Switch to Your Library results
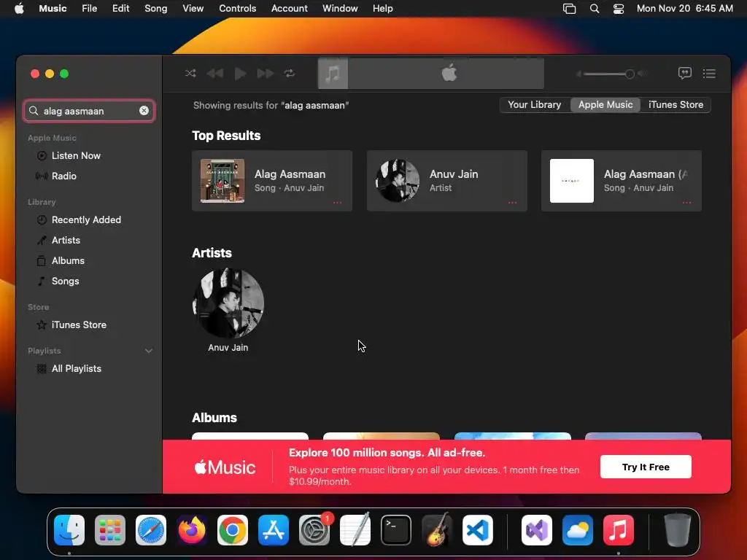This screenshot has height=560, width=747. [x=535, y=105]
